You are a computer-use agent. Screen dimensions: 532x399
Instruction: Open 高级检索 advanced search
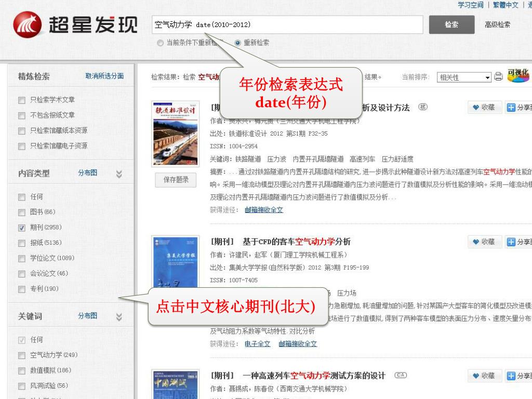[x=497, y=24]
